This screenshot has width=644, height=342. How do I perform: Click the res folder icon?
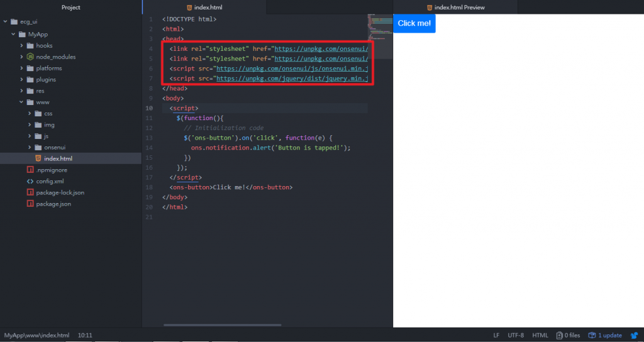click(x=30, y=91)
